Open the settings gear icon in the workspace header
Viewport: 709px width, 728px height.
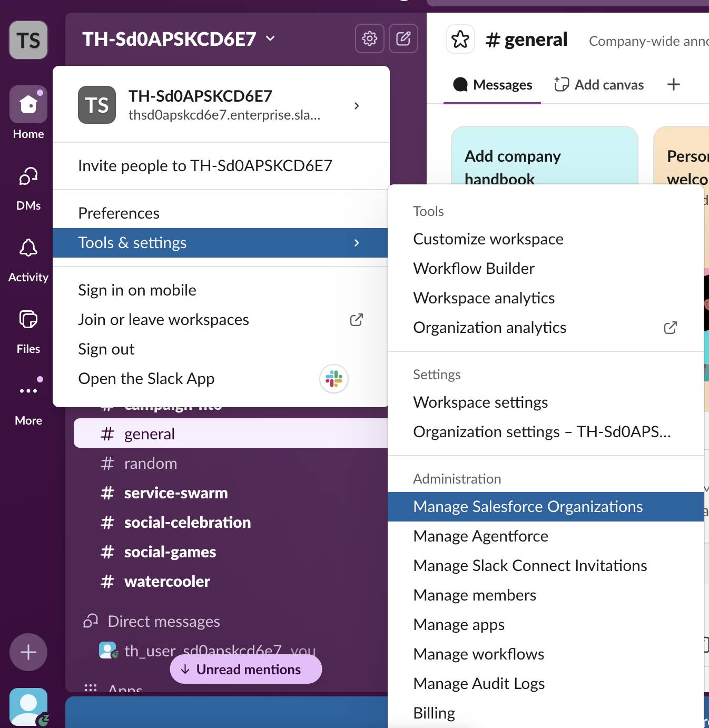[370, 38]
